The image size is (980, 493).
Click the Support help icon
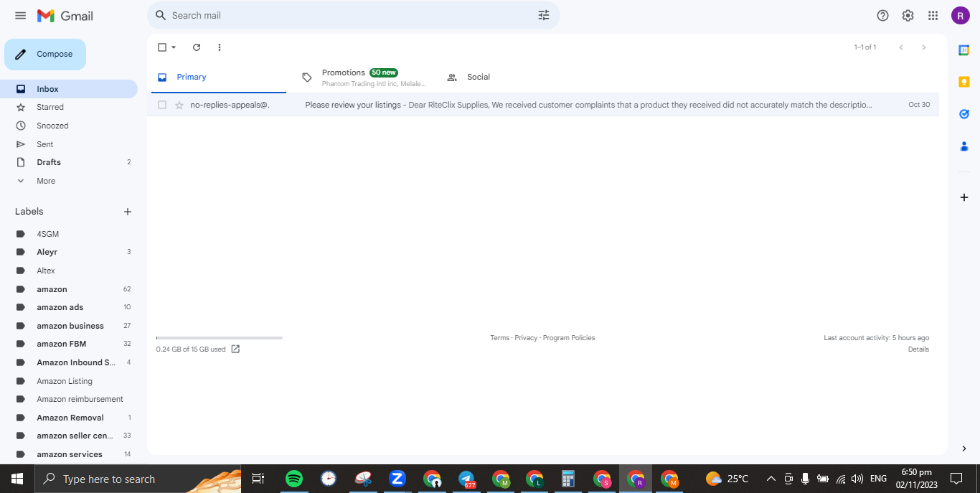(882, 15)
